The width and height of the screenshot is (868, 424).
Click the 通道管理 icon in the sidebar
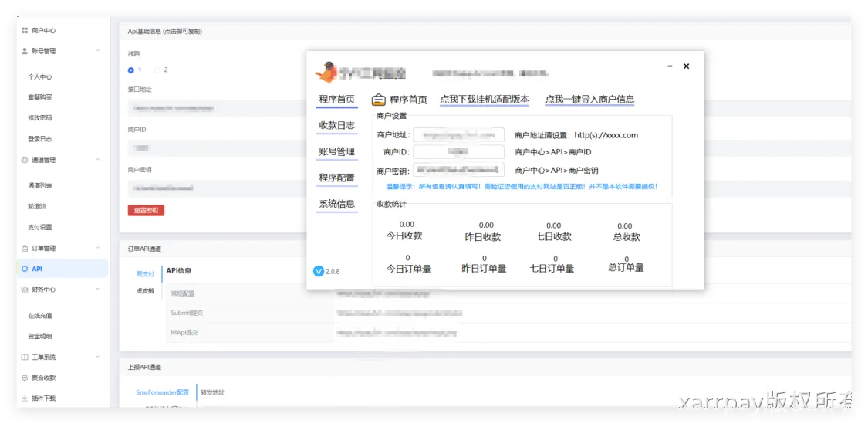25,160
